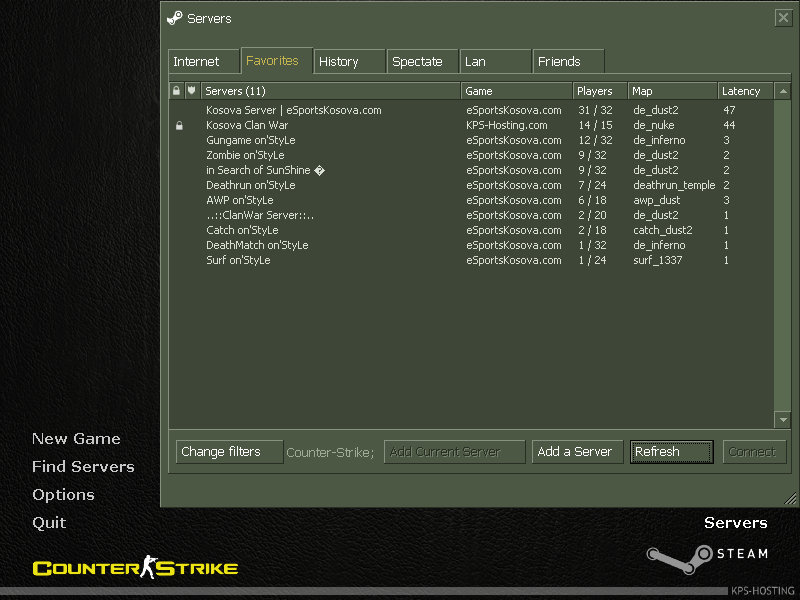Image resolution: width=800 pixels, height=600 pixels.
Task: Click the Add a Server button
Action: 577,452
